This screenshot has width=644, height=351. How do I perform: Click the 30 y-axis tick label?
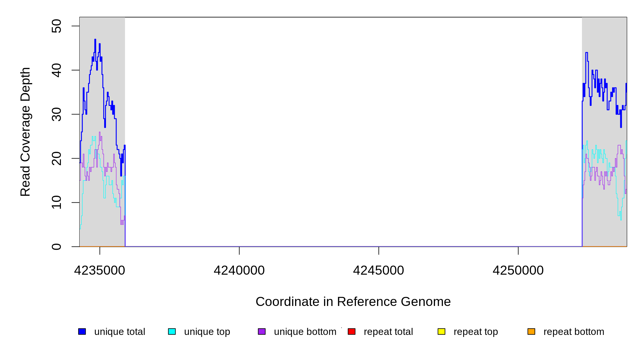coord(56,114)
